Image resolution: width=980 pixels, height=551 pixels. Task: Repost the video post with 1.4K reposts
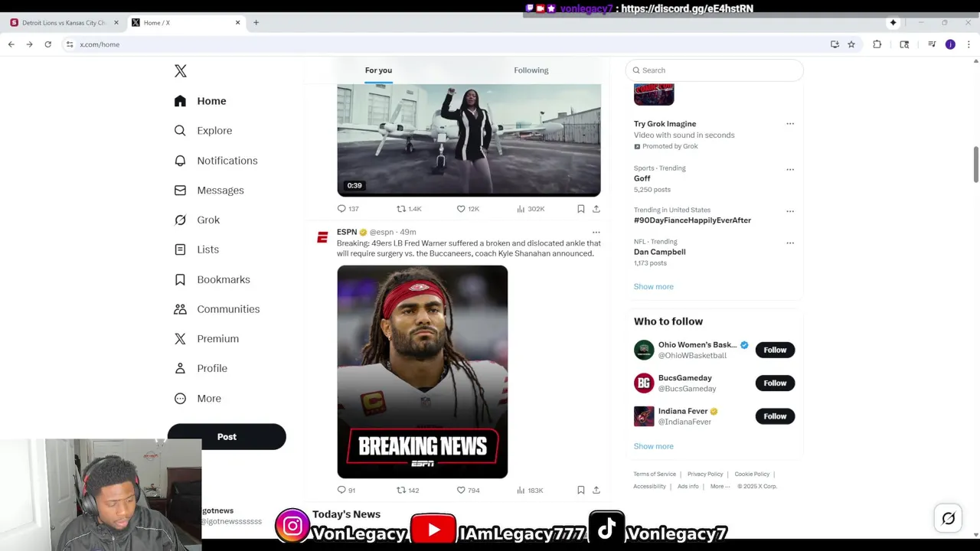click(x=409, y=209)
